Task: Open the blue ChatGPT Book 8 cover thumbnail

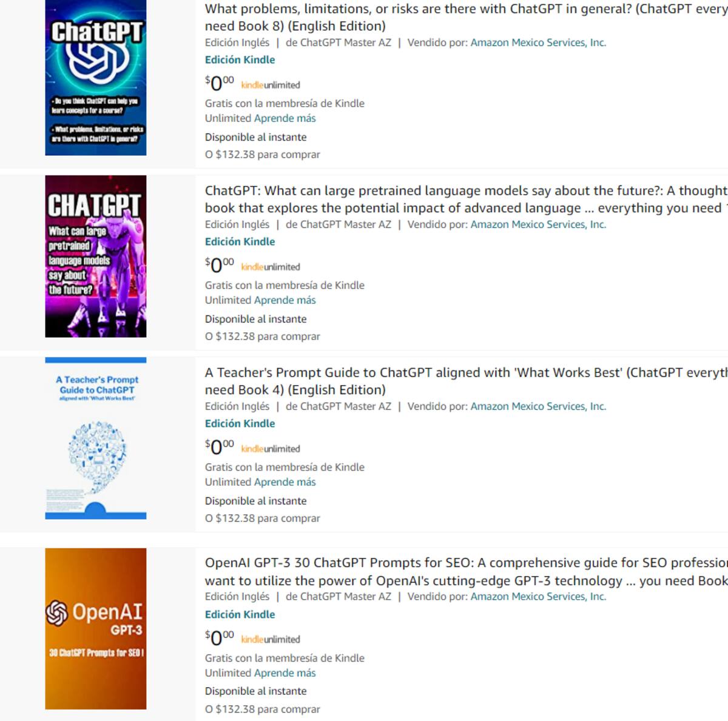Action: [x=96, y=78]
